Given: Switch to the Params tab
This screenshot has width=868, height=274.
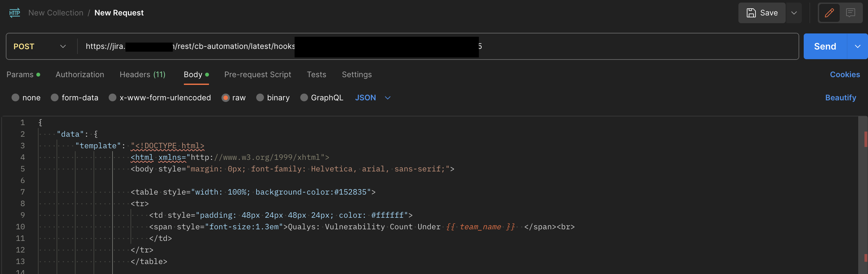Looking at the screenshot, I should coord(23,75).
